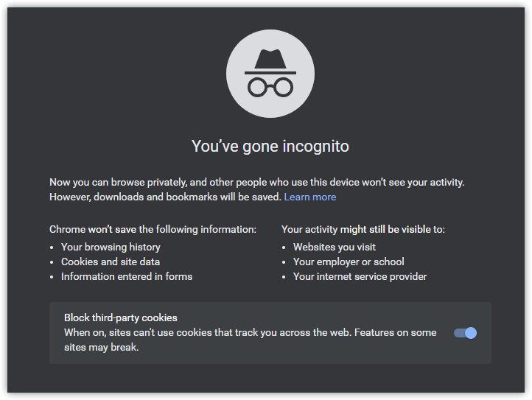Viewport: 532px width, 400px height.
Task: Select "Your employer or school" list item
Action: [349, 262]
